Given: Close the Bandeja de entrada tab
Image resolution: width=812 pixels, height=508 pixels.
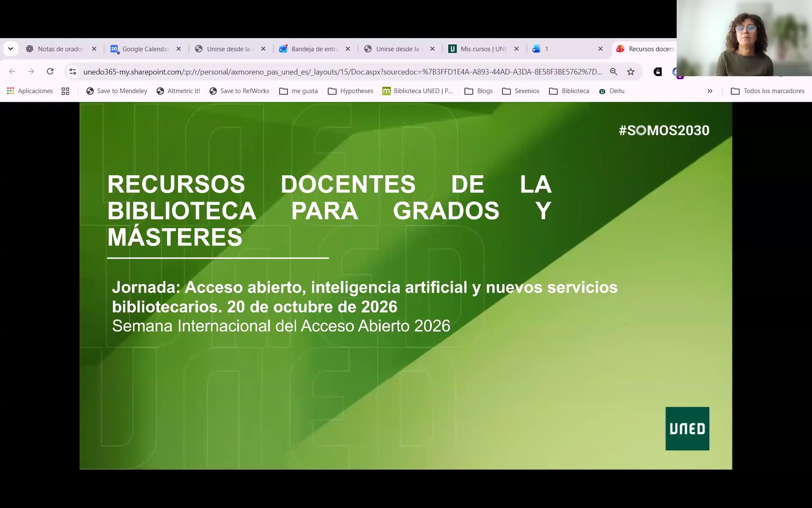Looking at the screenshot, I should tap(348, 49).
